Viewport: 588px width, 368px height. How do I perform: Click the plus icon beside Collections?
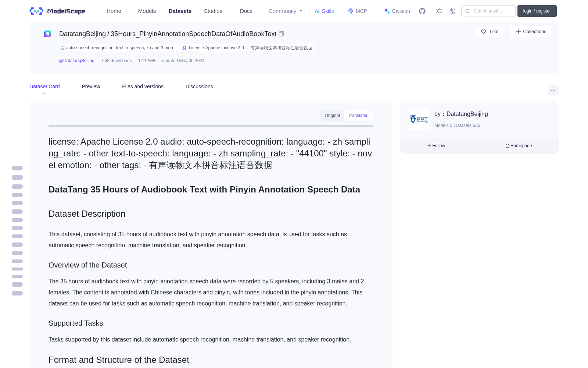pos(519,32)
